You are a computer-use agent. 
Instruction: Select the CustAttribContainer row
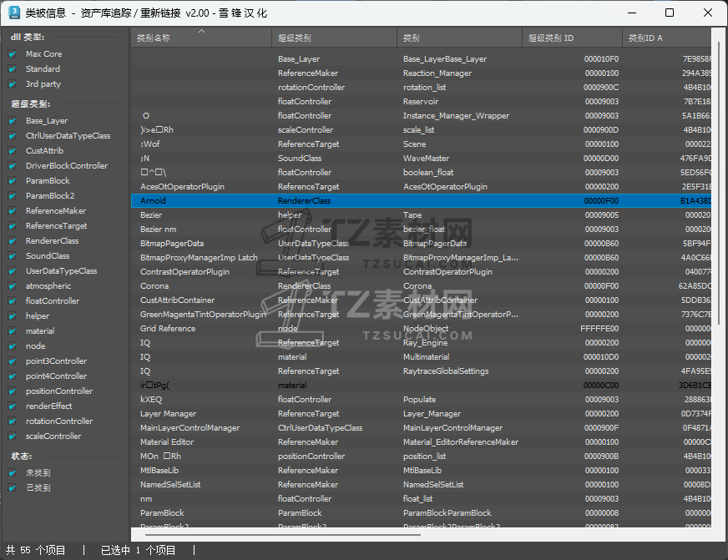[x=421, y=300]
